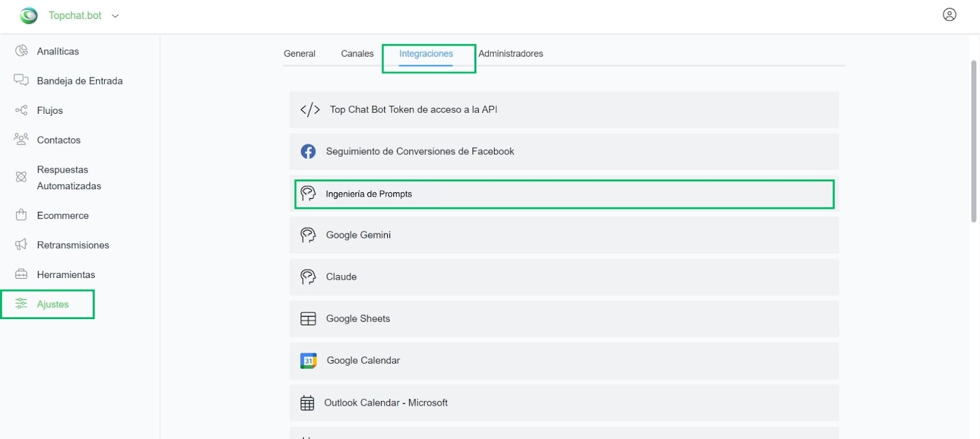This screenshot has height=439, width=980.
Task: Open the Claude integration
Action: point(564,277)
